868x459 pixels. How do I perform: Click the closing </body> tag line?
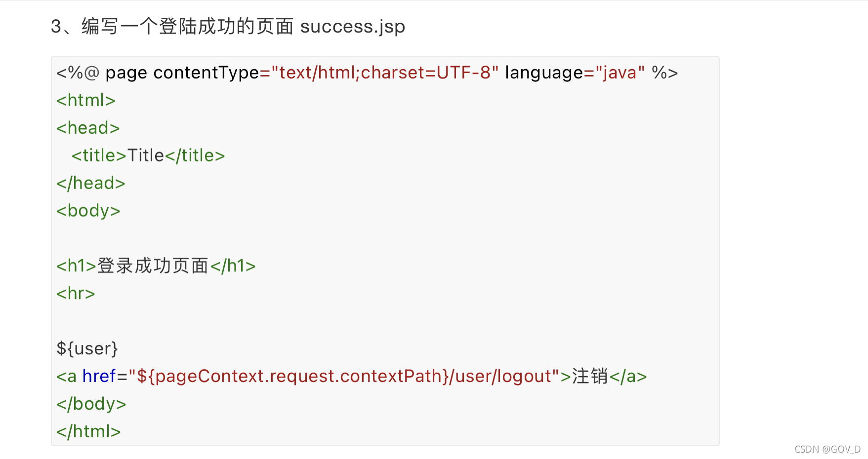click(x=91, y=404)
